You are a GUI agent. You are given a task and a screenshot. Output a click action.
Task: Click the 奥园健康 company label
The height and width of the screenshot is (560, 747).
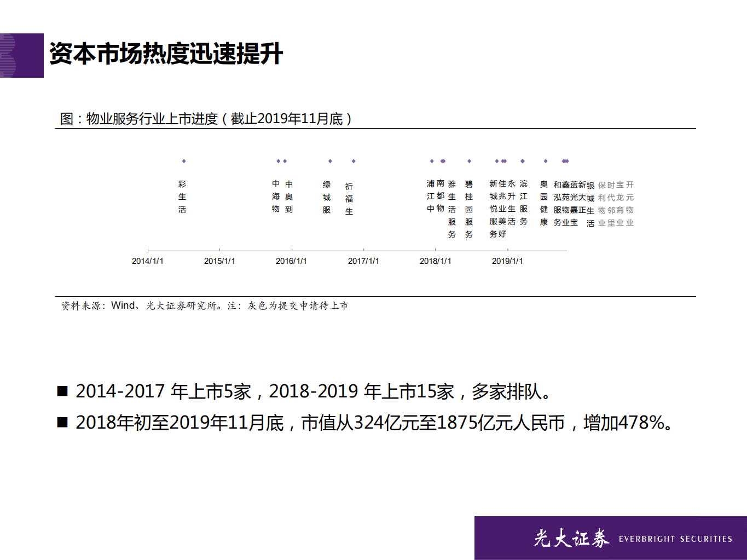click(x=544, y=203)
